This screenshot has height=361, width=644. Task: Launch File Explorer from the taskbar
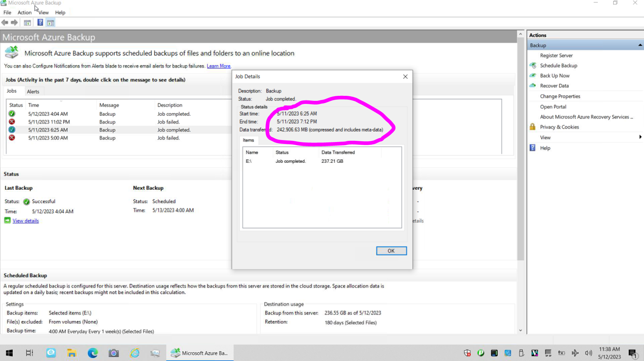(72, 353)
